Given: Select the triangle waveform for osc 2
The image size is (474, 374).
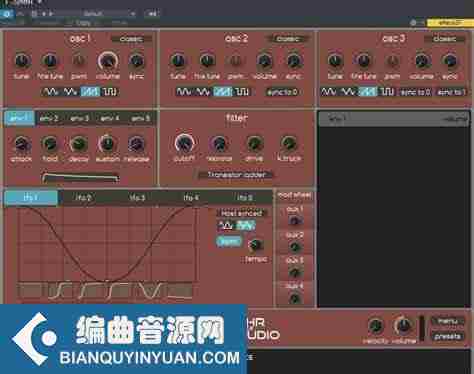Looking at the screenshot, I should point(203,92).
